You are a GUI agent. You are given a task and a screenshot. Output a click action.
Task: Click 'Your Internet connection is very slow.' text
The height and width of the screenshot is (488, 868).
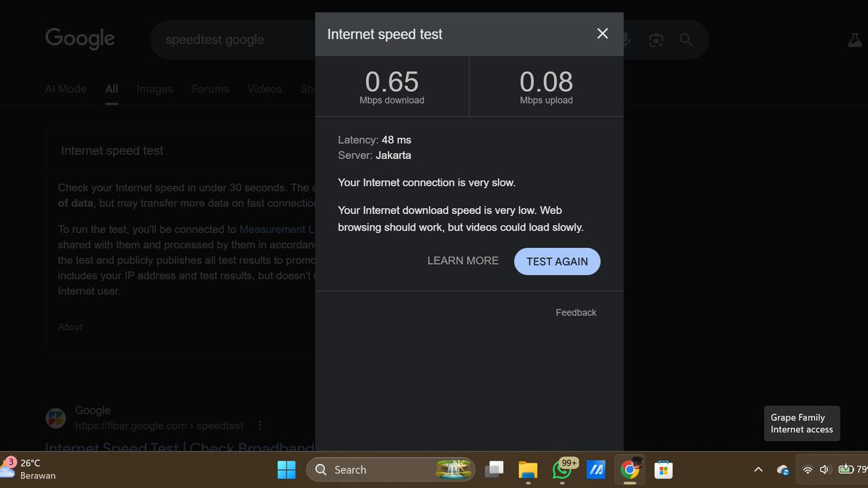[427, 182]
